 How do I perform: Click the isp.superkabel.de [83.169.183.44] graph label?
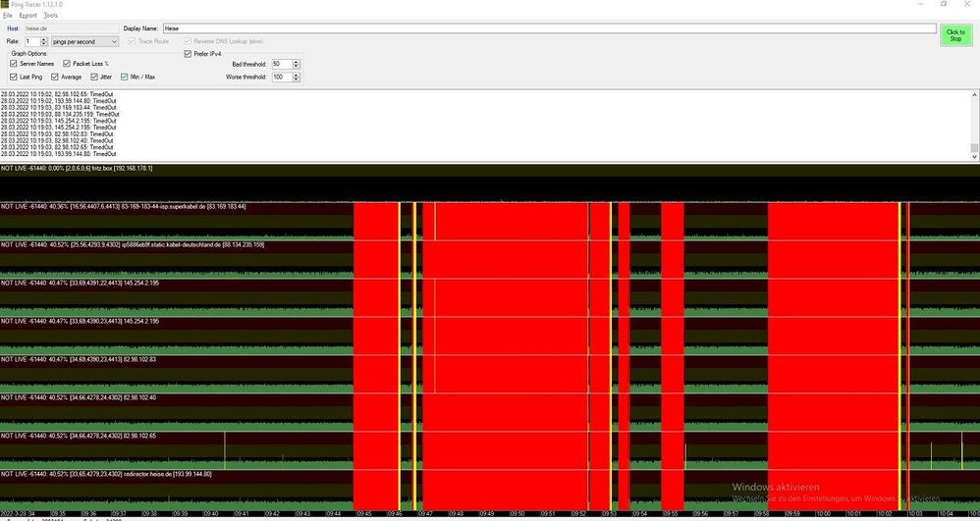[124, 207]
